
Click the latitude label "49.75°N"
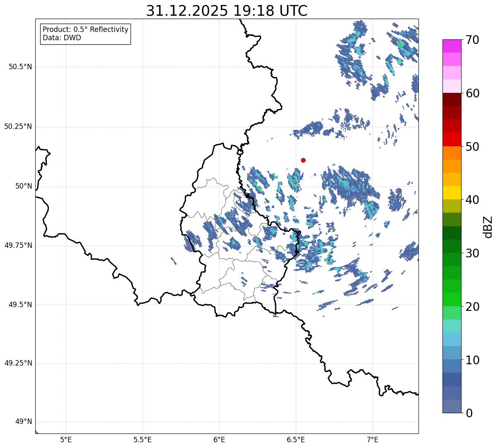(x=18, y=245)
